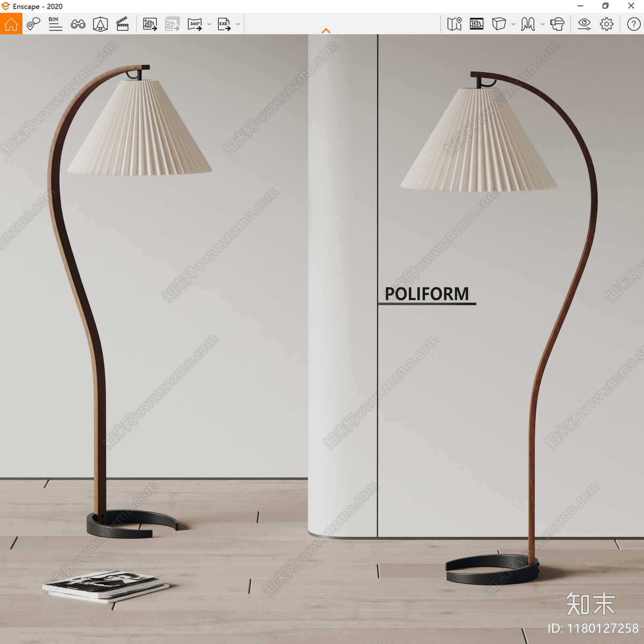644x644 pixels.
Task: Open the mini map icon
Action: (454, 24)
